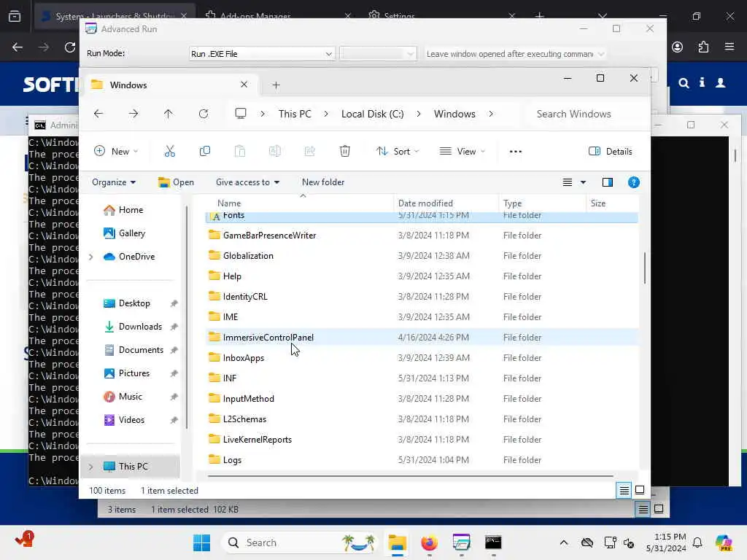Image resolution: width=747 pixels, height=560 pixels.
Task: Open the Sort dropdown
Action: [x=398, y=152]
